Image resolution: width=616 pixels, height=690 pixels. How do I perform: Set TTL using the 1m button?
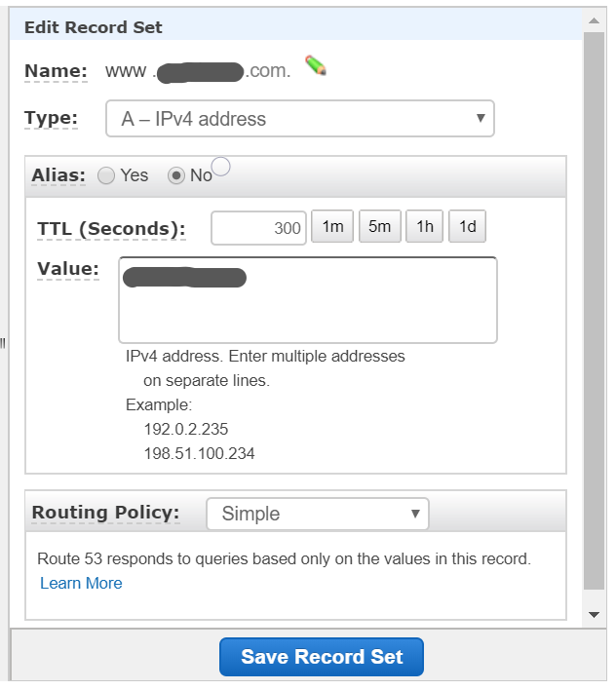coord(332,227)
